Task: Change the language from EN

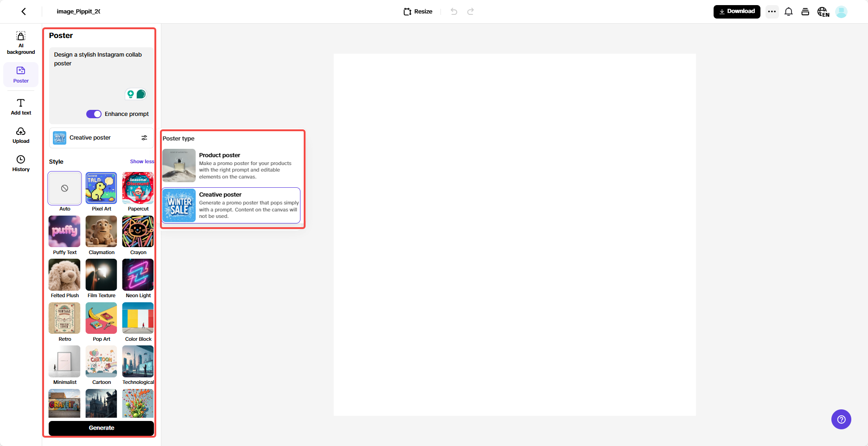Action: tap(823, 12)
